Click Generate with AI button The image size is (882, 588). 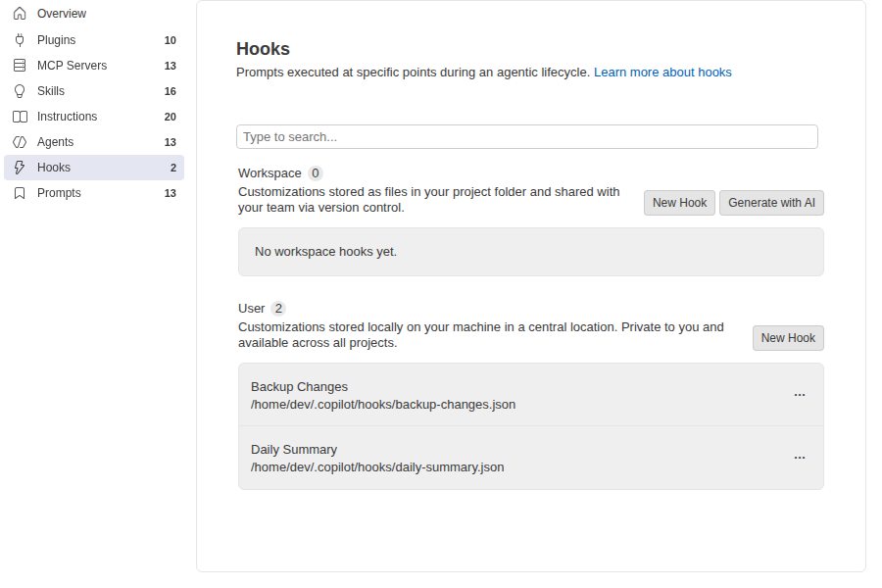(x=771, y=203)
